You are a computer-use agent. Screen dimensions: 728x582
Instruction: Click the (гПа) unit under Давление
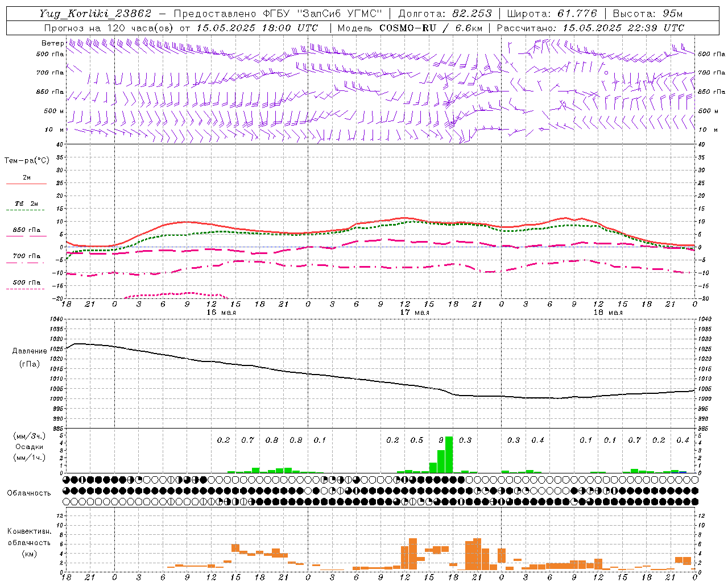(x=30, y=364)
